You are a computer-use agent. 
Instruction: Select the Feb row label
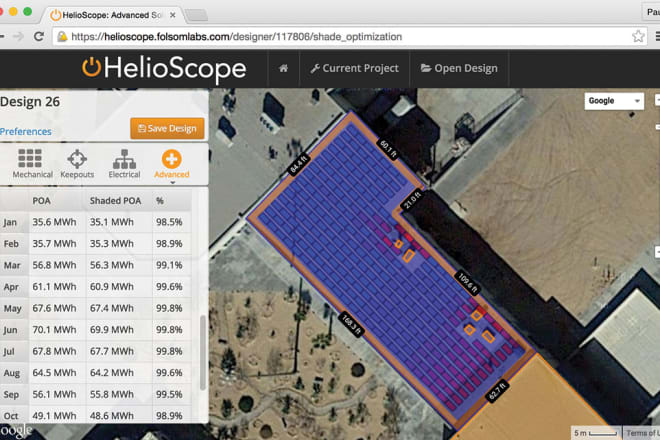11,244
